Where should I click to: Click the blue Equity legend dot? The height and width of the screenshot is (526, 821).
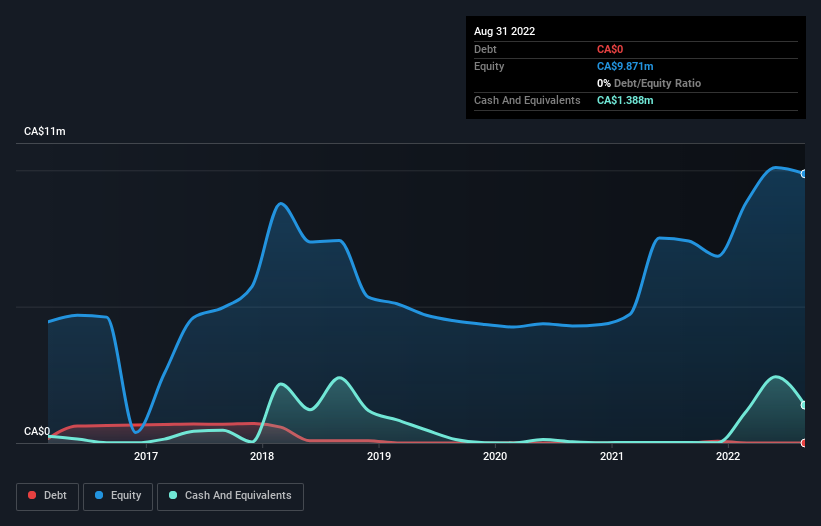coord(99,495)
